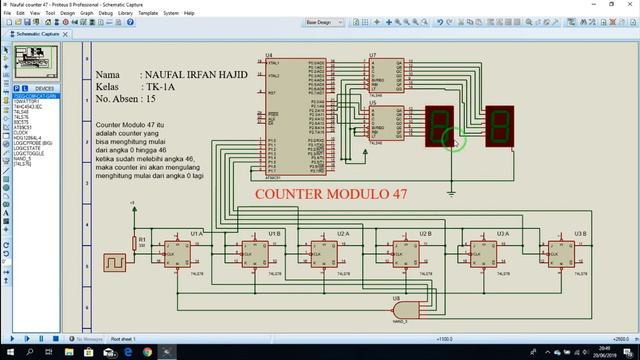Screen dimensions: 640x360
Task: Click the U4 microcontroller component
Action: tap(296, 117)
